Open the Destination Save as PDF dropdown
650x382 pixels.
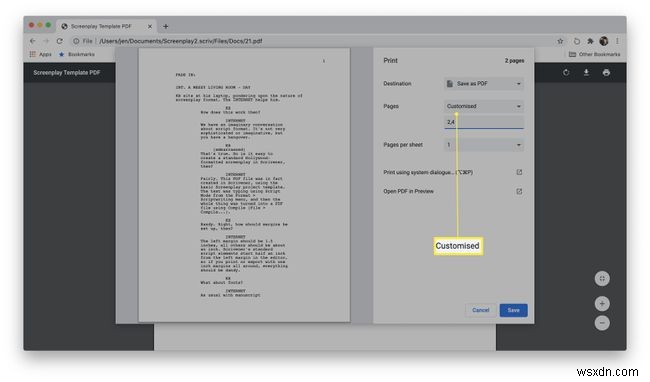click(x=484, y=84)
